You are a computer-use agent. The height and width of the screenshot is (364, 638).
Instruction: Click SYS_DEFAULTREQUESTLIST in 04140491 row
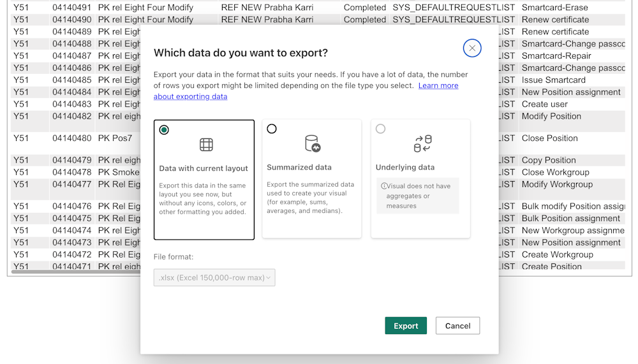pyautogui.click(x=454, y=7)
